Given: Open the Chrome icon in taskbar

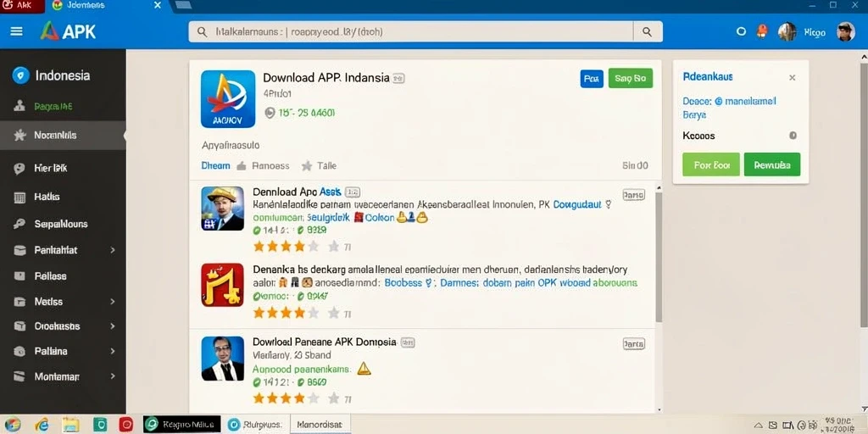Looking at the screenshot, I should [x=12, y=425].
